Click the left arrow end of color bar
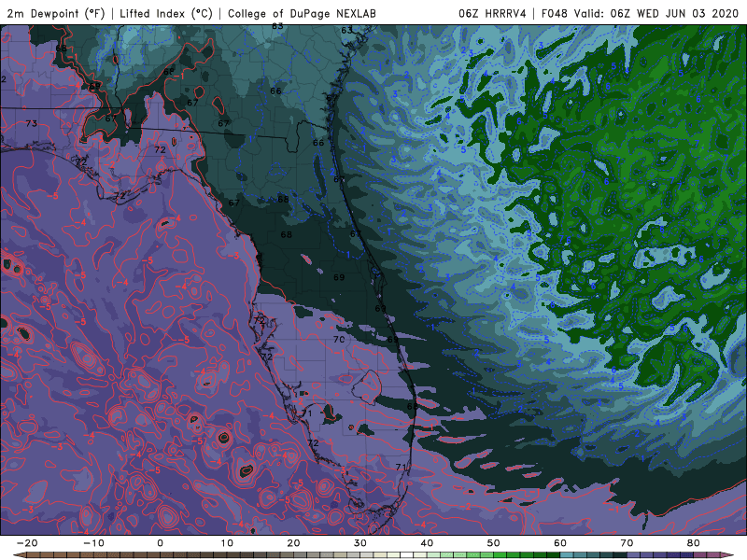This screenshot has height=560, width=747. 19,555
